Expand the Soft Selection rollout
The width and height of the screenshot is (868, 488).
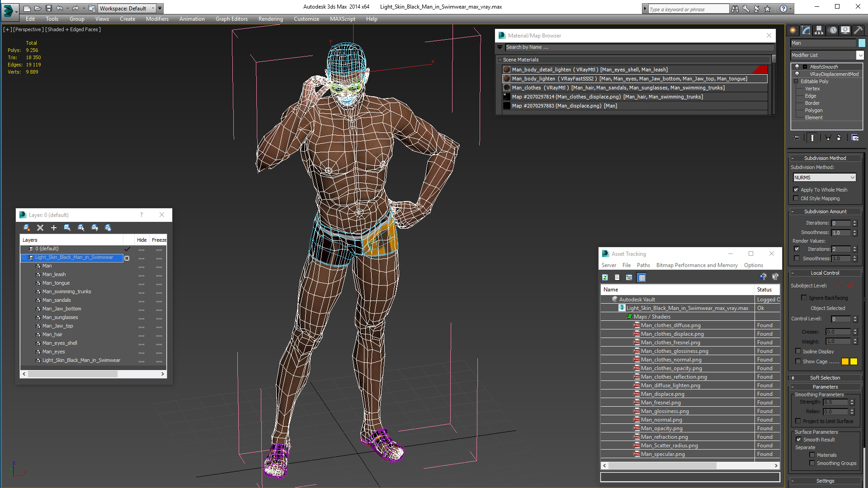(825, 378)
